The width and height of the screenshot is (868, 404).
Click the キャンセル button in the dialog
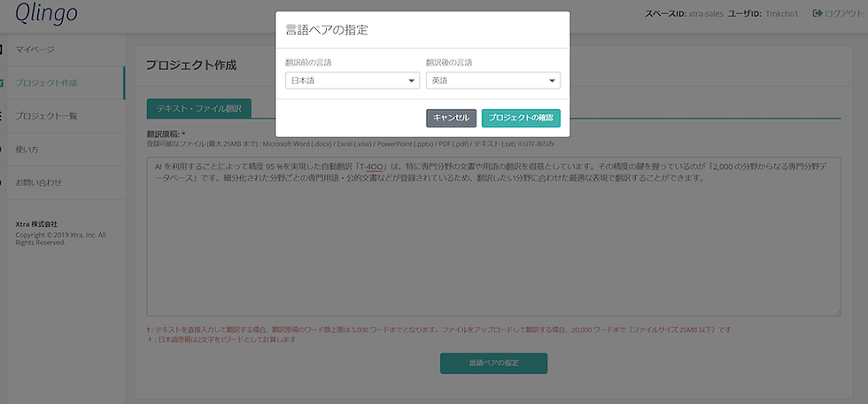451,118
